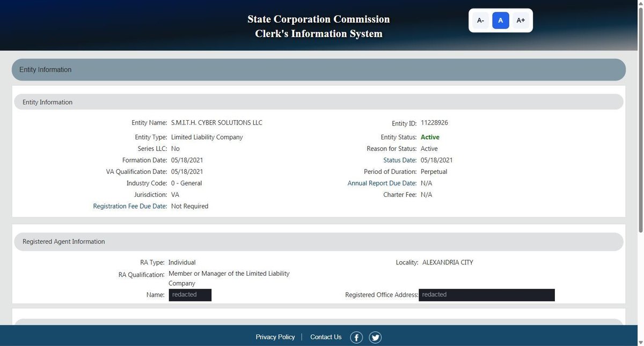The image size is (644, 346).
Task: Open the Contact Us link
Action: coord(326,337)
